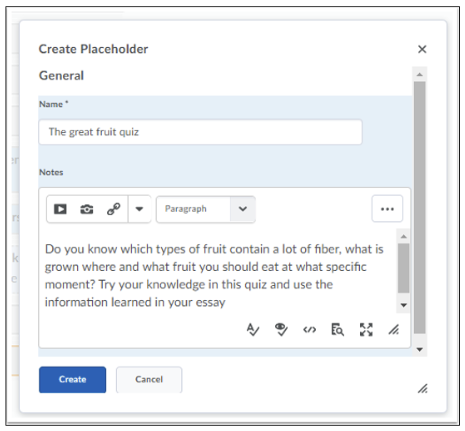Click the dialog scrollbar up arrow
Image resolution: width=465 pixels, height=431 pixels.
(420, 74)
